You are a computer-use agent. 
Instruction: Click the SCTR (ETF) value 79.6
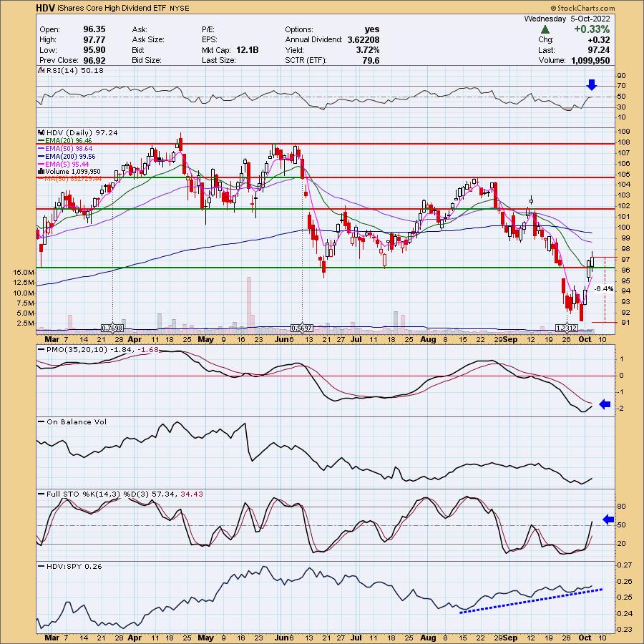(x=371, y=60)
